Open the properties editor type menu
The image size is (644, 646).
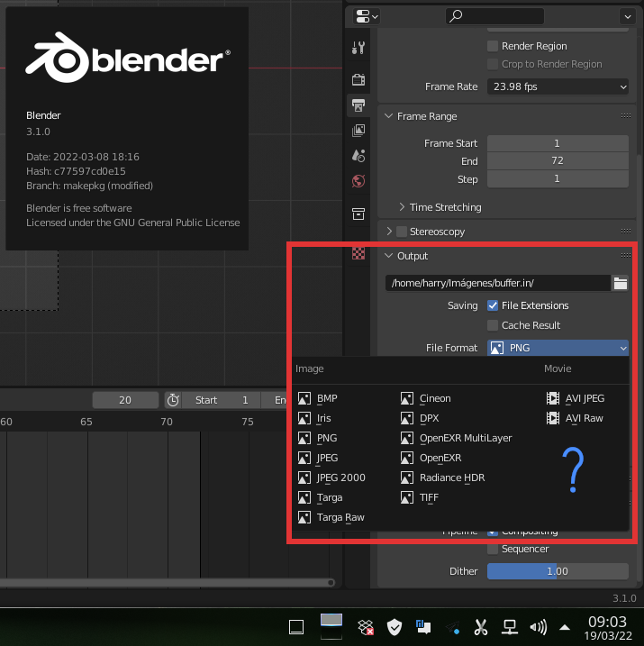(367, 17)
